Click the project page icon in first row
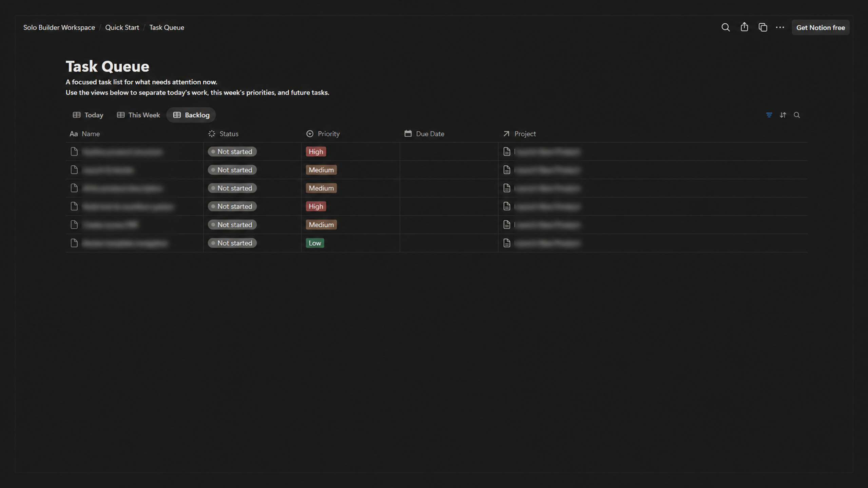Screen dimensions: 868x488 coord(506,151)
